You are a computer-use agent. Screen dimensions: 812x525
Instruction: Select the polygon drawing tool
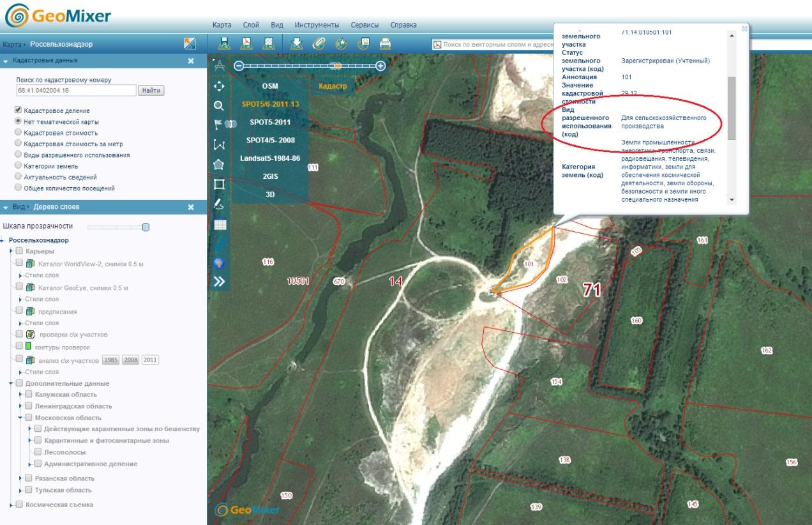219,164
